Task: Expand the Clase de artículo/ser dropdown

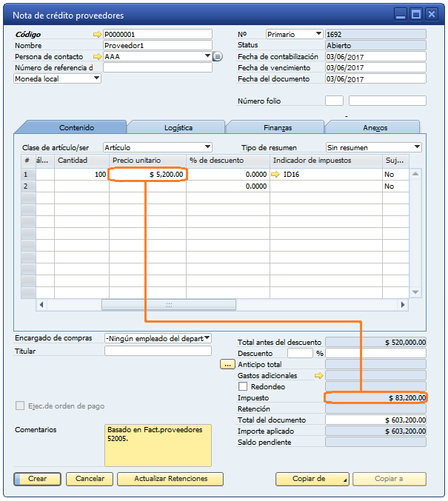Action: [x=207, y=147]
